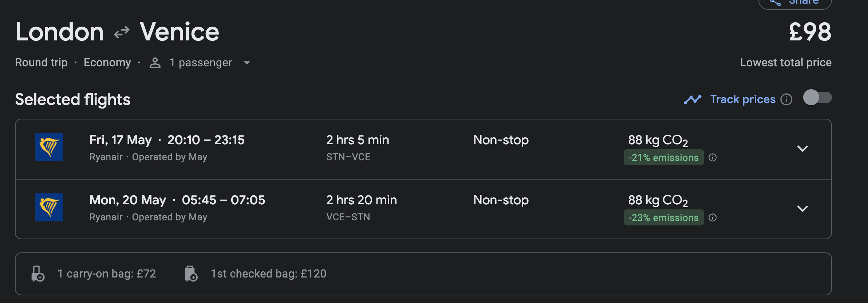Click the -21% emissions badge

(664, 157)
